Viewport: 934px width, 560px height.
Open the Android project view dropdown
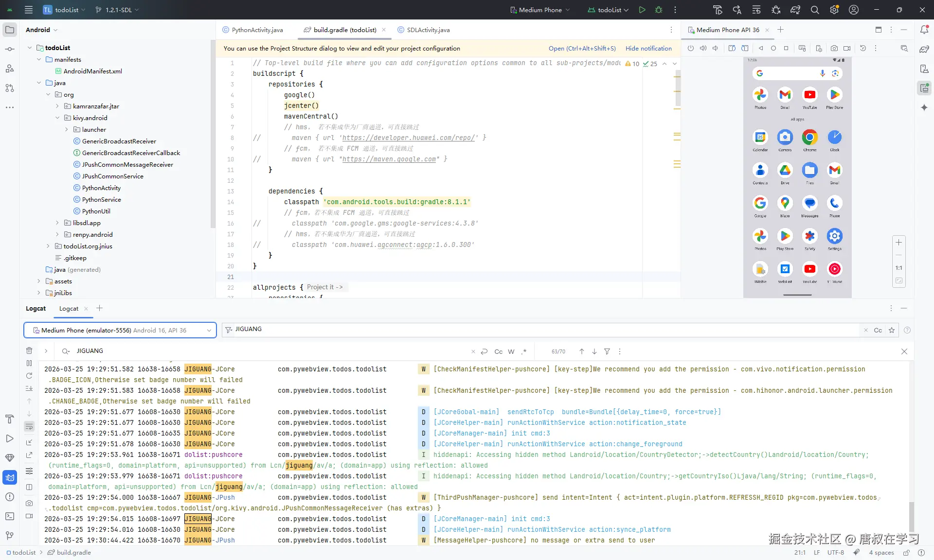tap(42, 30)
